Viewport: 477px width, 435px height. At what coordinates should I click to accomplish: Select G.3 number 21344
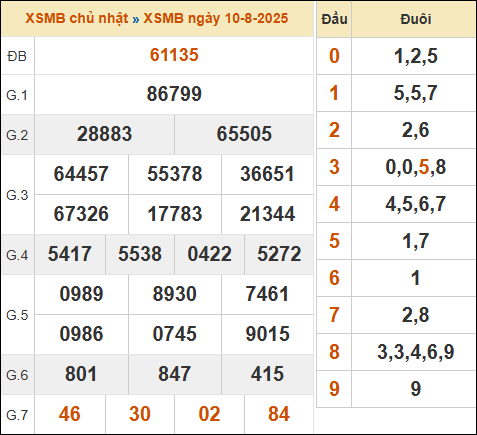pos(267,214)
